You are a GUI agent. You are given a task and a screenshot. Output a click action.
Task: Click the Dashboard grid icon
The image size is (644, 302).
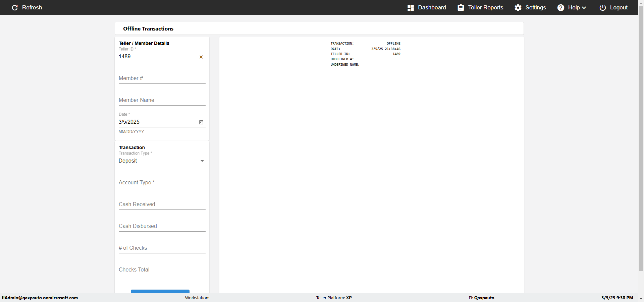pos(411,8)
